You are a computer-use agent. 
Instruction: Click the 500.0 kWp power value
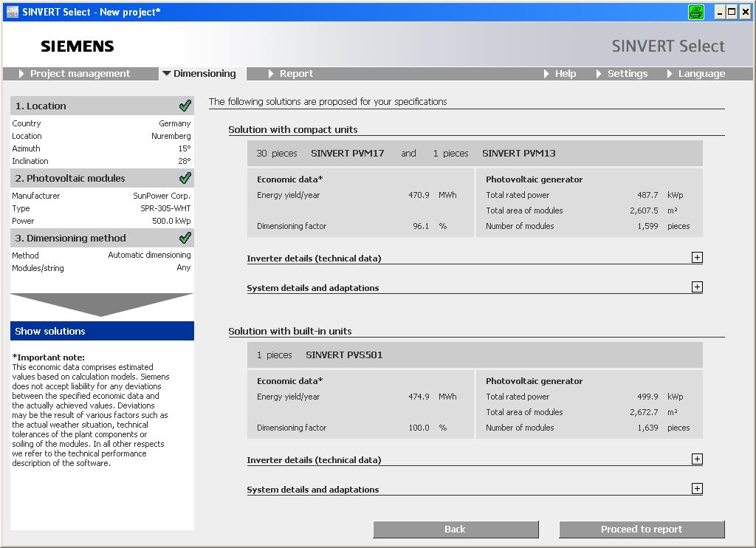pos(171,221)
